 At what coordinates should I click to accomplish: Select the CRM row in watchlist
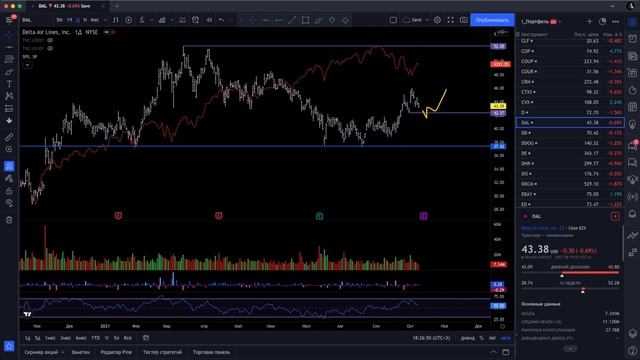570,82
